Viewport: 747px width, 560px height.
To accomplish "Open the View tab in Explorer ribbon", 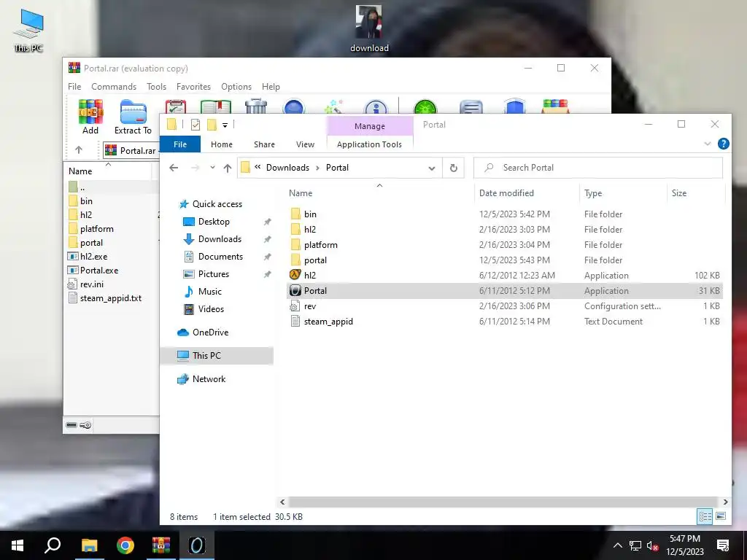I will coord(305,144).
